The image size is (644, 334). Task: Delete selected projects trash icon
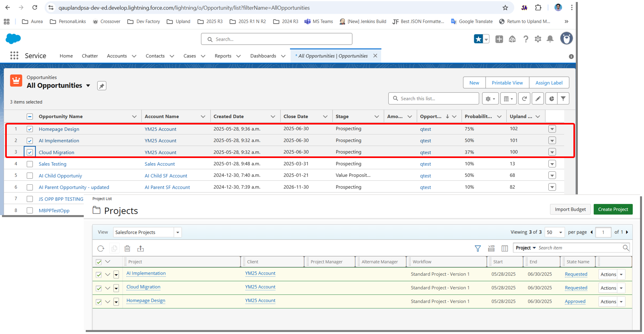(x=127, y=249)
